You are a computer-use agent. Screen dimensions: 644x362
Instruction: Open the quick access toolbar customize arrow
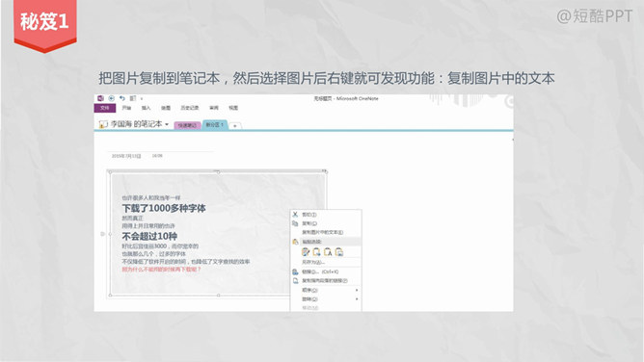142,99
